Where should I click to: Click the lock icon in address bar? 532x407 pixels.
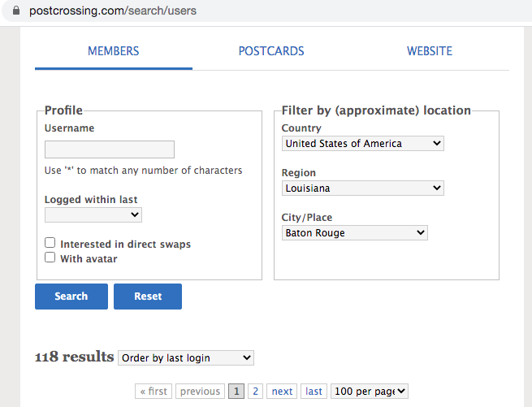tap(16, 11)
